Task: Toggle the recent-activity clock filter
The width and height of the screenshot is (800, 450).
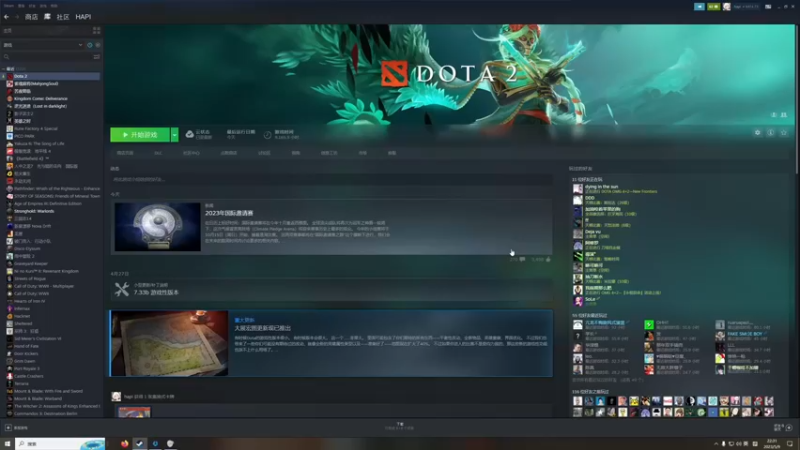Action: (90, 45)
